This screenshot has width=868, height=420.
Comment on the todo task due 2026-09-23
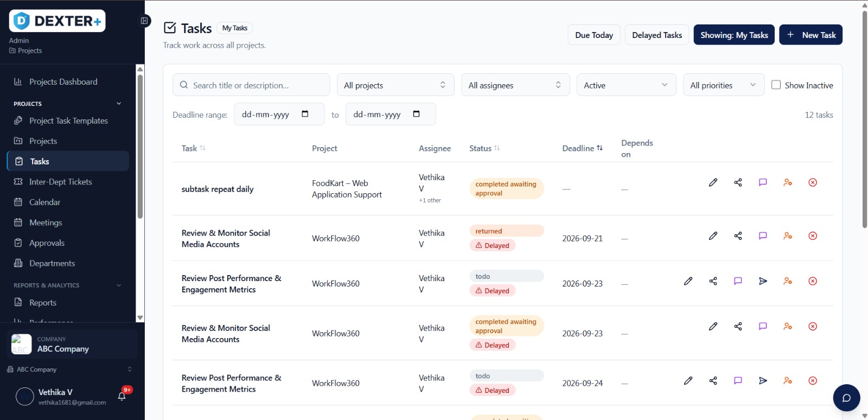pyautogui.click(x=738, y=281)
